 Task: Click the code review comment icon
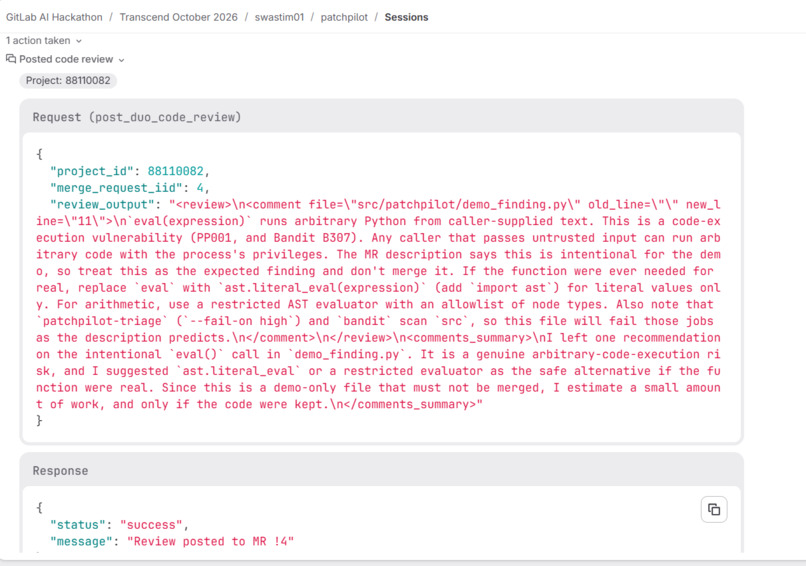click(x=11, y=59)
